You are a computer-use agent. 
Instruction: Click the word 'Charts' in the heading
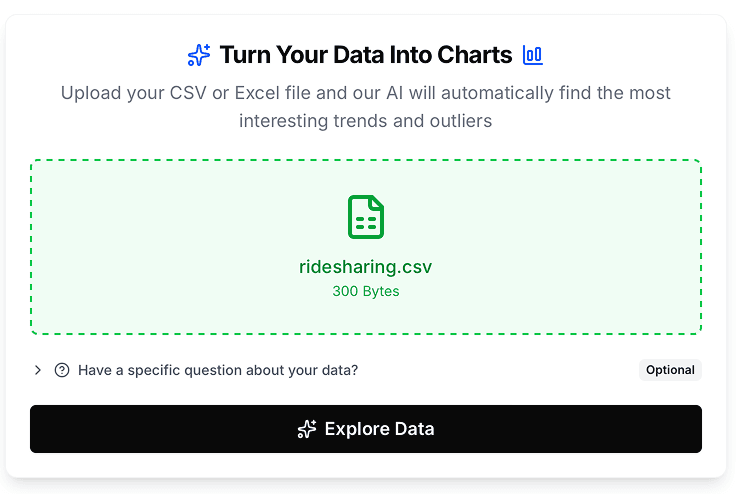click(477, 55)
